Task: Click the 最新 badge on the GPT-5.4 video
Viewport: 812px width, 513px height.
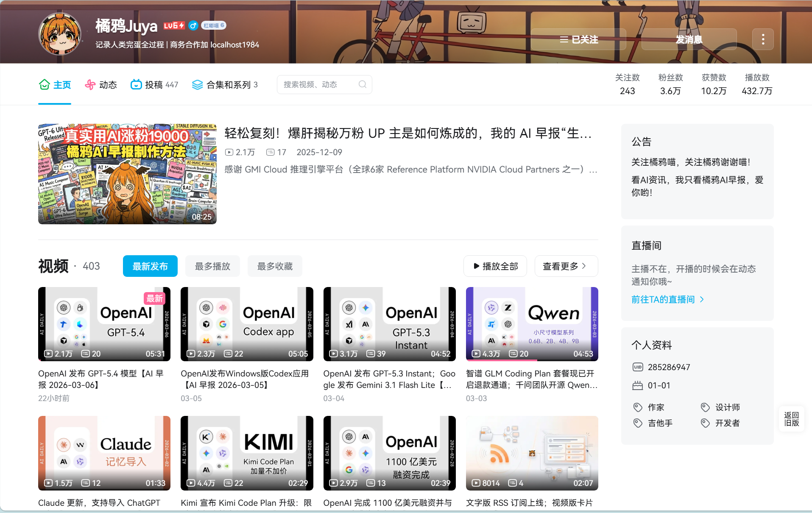Action: tap(155, 298)
